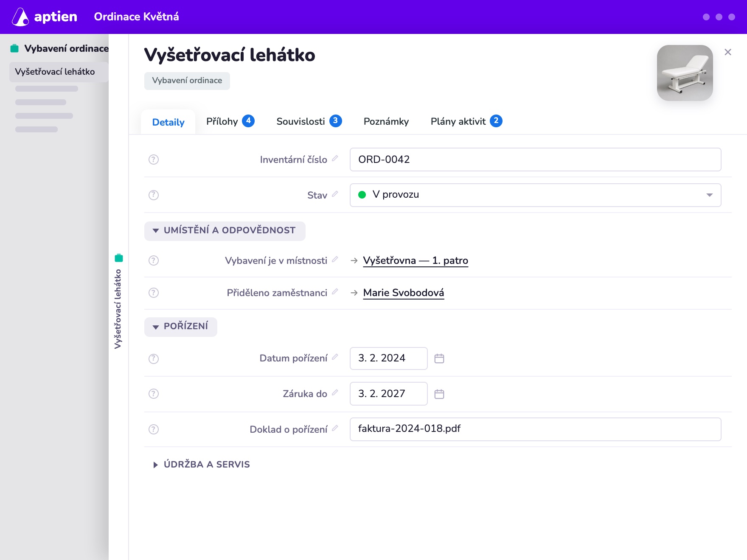Open the Přílohy tab
The image size is (747, 560).
(x=230, y=121)
